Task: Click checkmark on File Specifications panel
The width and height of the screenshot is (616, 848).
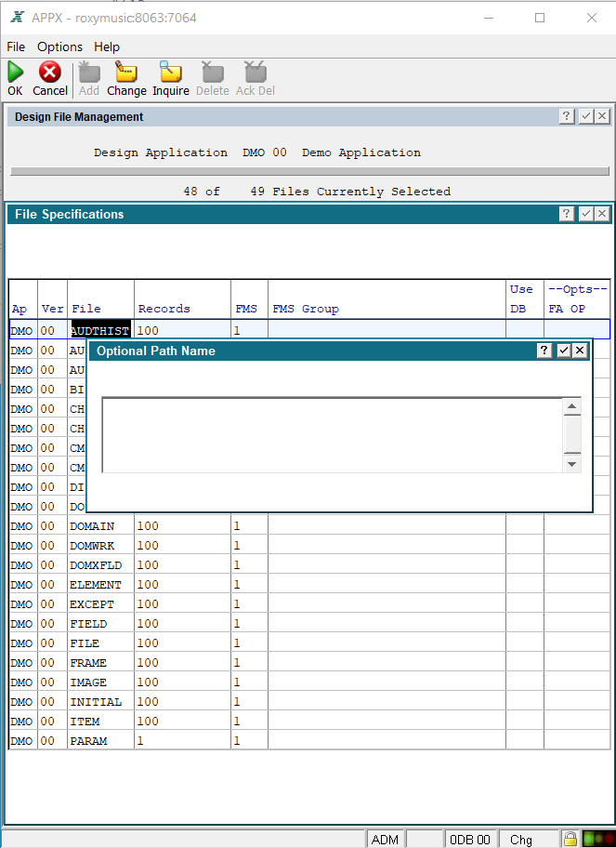Action: (x=585, y=214)
